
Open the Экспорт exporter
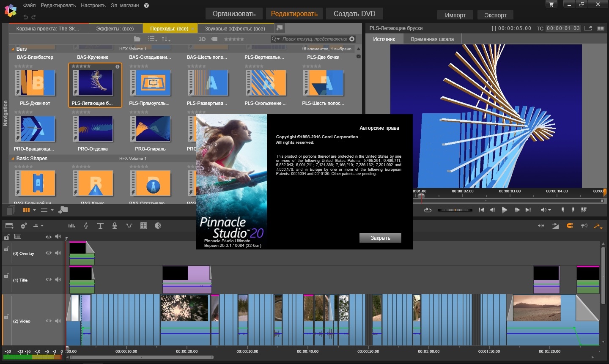click(x=495, y=15)
